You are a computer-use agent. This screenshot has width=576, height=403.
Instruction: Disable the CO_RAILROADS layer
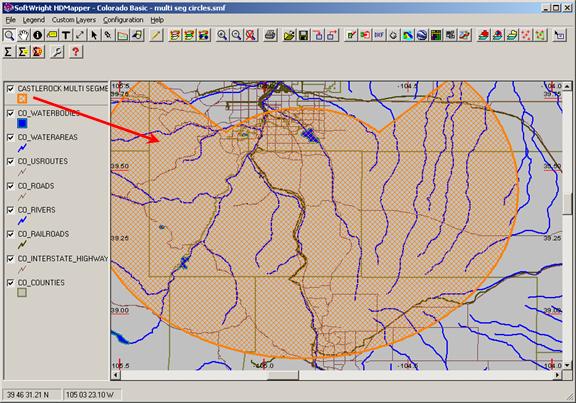10,234
